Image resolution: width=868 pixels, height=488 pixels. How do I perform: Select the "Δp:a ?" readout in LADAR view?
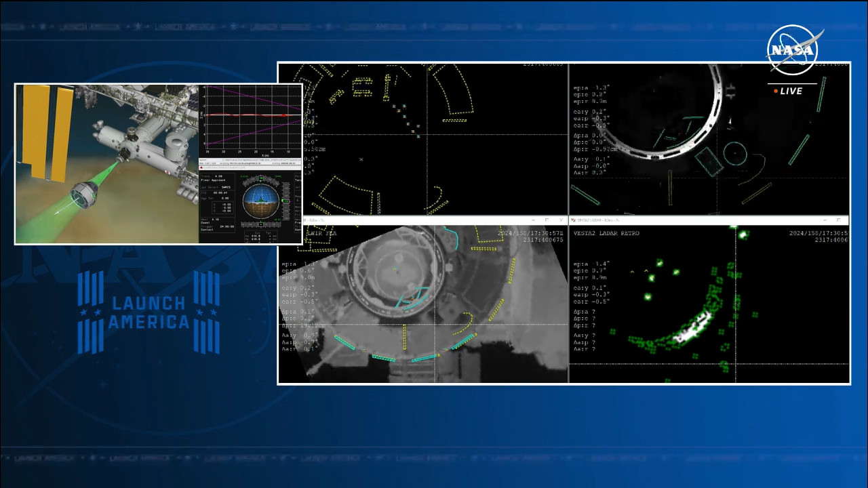[585, 312]
